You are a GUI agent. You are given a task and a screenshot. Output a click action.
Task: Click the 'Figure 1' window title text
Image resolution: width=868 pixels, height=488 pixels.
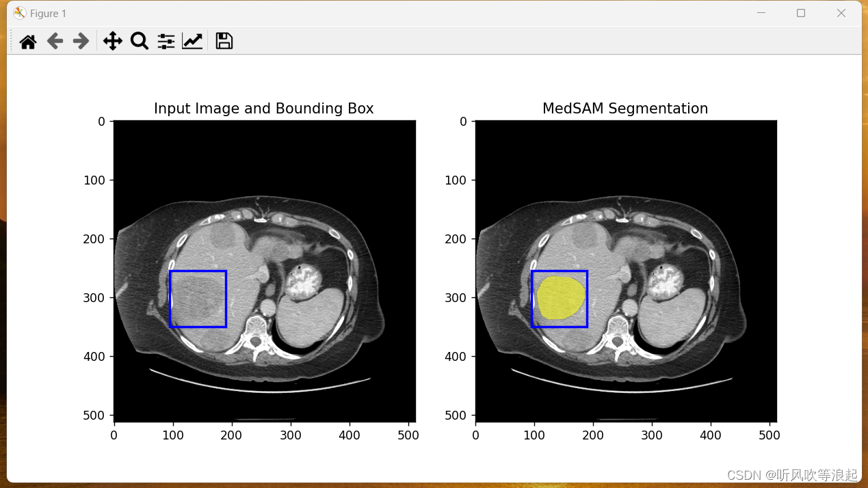48,14
